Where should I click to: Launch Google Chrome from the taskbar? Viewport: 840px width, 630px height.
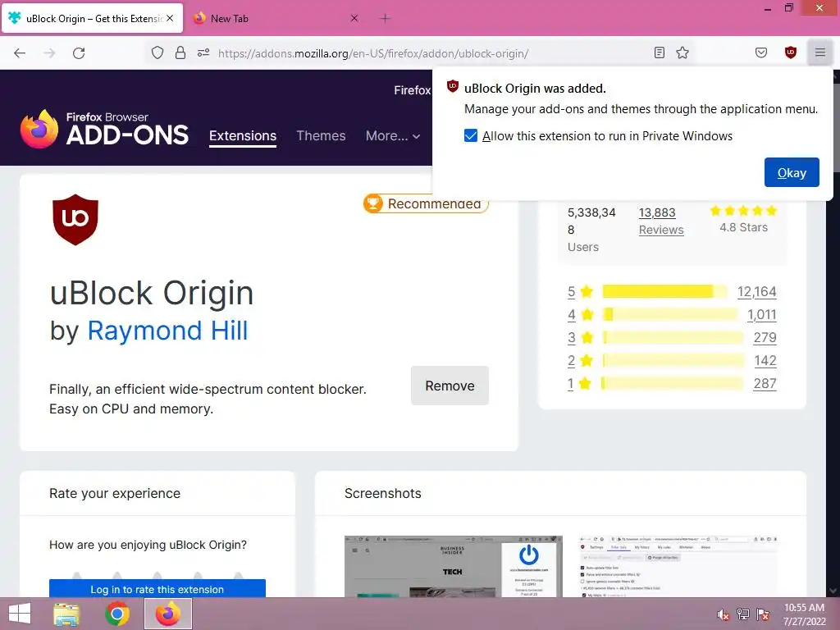pos(117,614)
